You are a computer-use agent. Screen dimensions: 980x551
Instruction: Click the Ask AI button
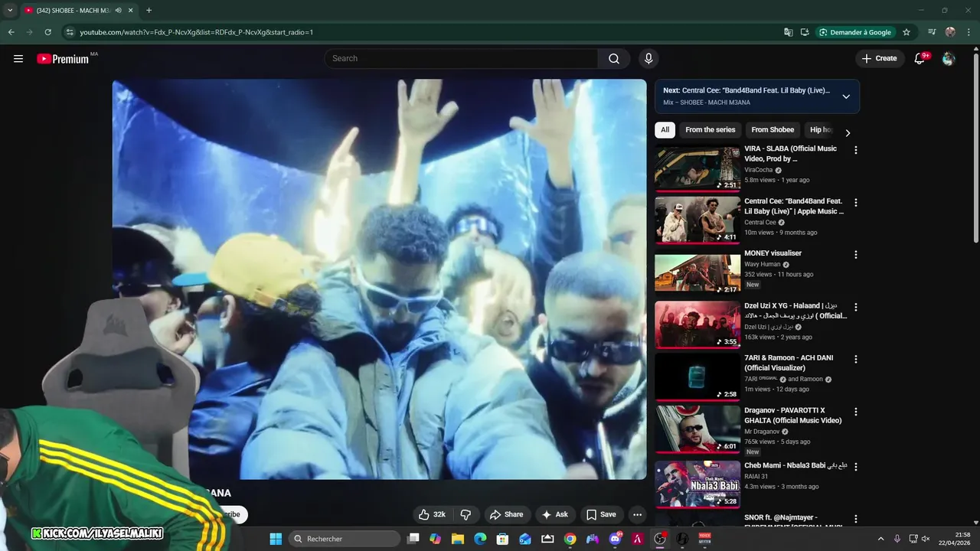555,514
